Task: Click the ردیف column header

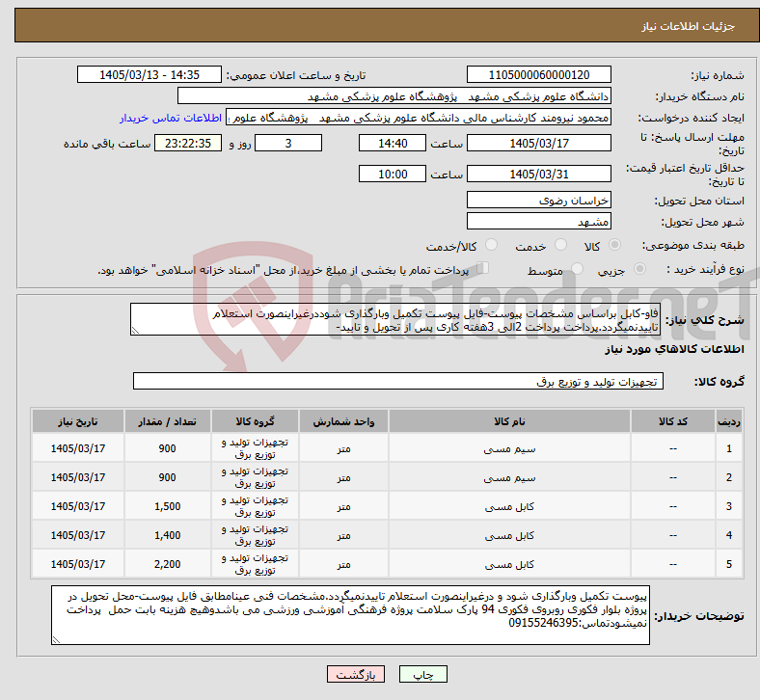Action: tap(728, 421)
